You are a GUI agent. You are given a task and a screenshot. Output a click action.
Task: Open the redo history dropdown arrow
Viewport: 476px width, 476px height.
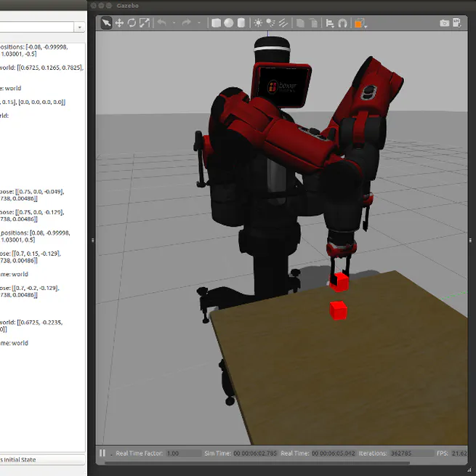tap(199, 23)
